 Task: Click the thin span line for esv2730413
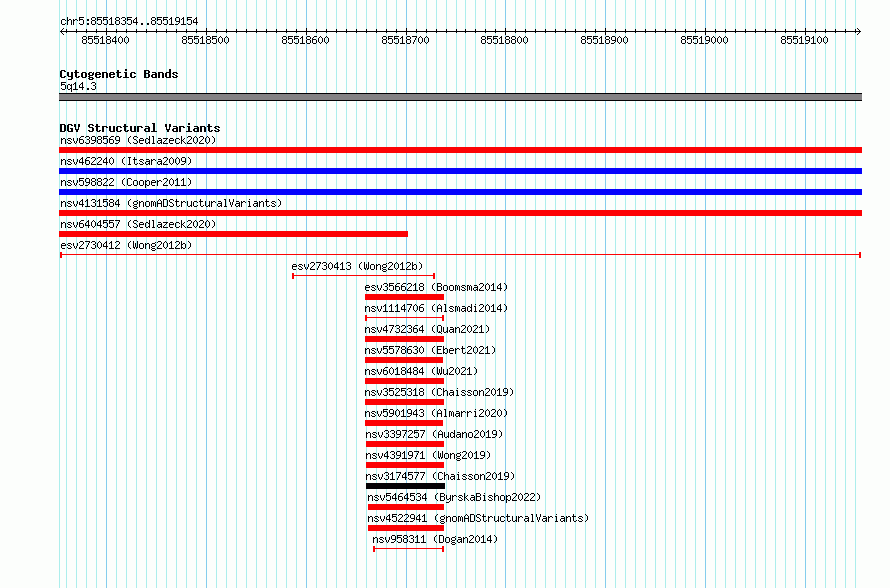click(x=363, y=276)
